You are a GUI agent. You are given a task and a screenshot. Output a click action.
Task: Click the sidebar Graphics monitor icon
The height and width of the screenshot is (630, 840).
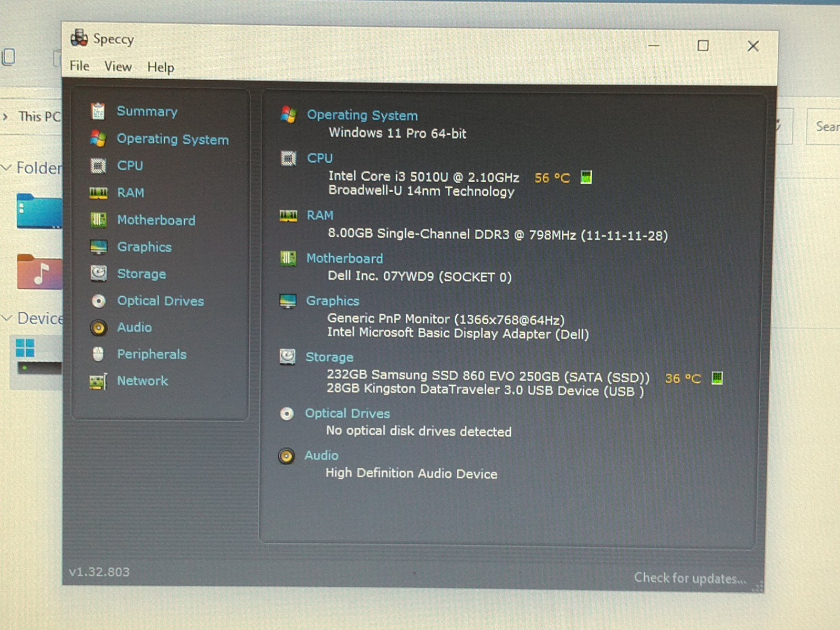[x=99, y=247]
